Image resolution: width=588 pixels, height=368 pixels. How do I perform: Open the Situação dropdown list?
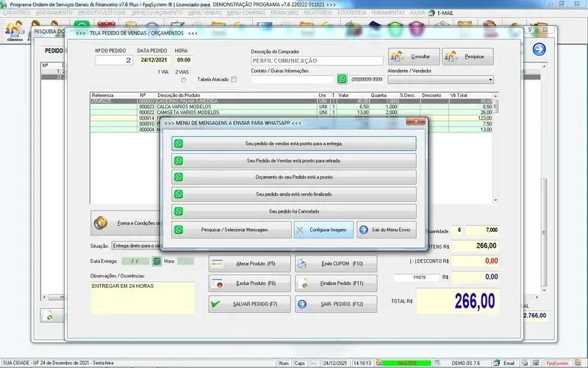coord(190,246)
